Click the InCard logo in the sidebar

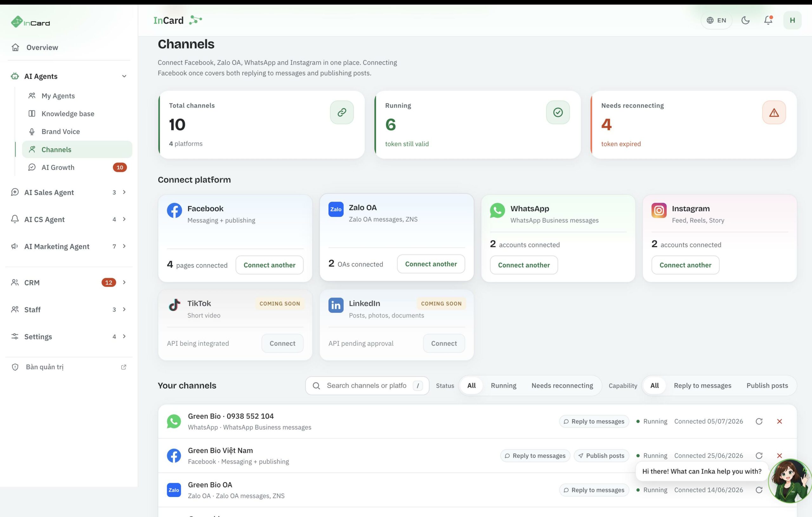click(x=30, y=22)
